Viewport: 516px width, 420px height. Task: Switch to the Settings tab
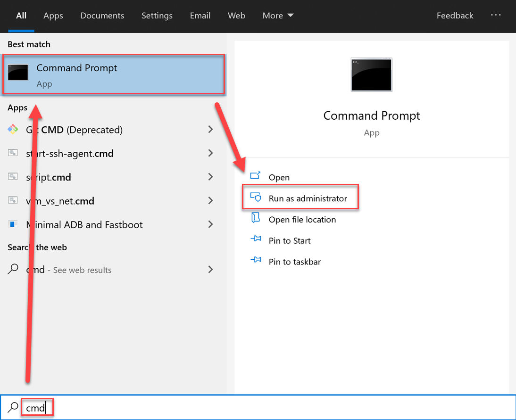tap(157, 16)
